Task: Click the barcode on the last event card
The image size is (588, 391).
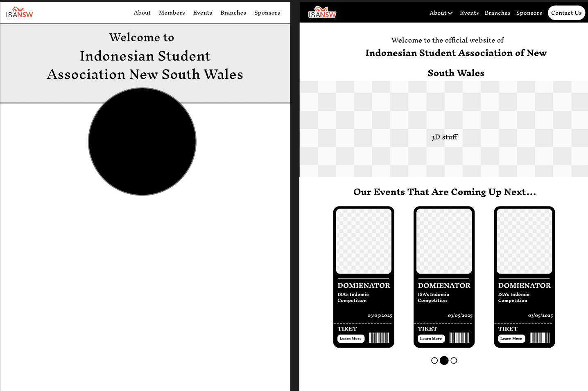Action: pos(540,338)
